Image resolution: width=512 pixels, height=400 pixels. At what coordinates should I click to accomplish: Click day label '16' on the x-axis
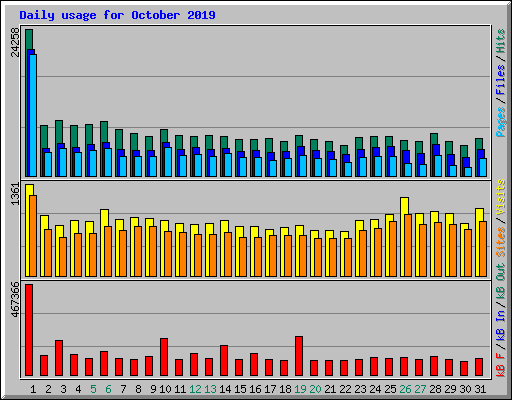255,389
